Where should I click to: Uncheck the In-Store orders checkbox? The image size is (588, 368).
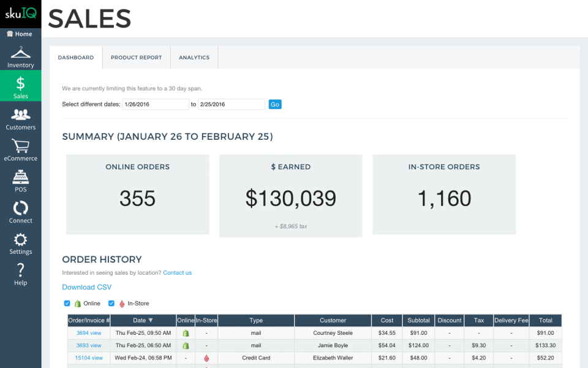(x=111, y=303)
